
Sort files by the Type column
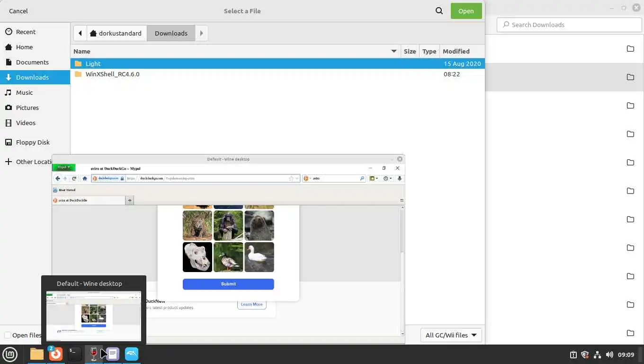tap(429, 51)
